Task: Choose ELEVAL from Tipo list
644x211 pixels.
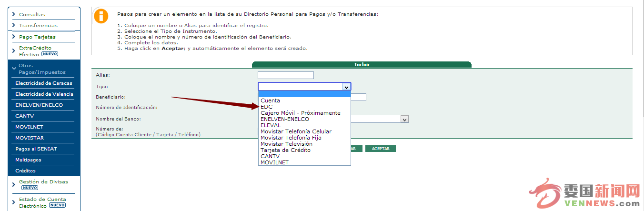Action: point(271,125)
